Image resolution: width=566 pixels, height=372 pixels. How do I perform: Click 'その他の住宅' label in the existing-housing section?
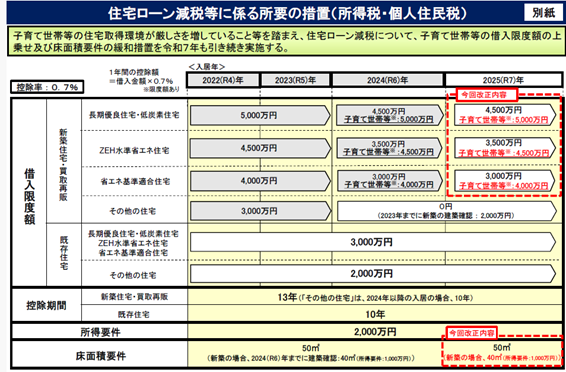click(x=133, y=275)
